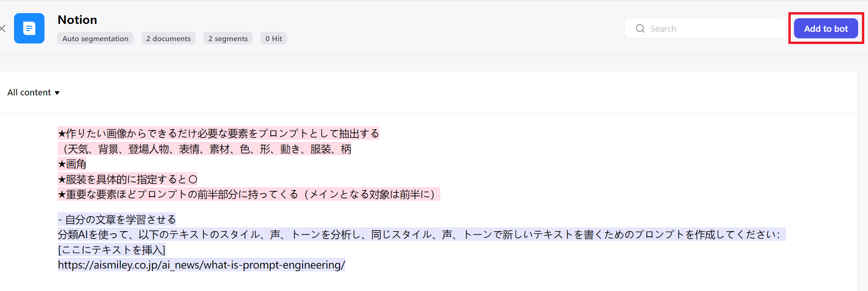Click the Auto segmentation tag

[x=95, y=38]
